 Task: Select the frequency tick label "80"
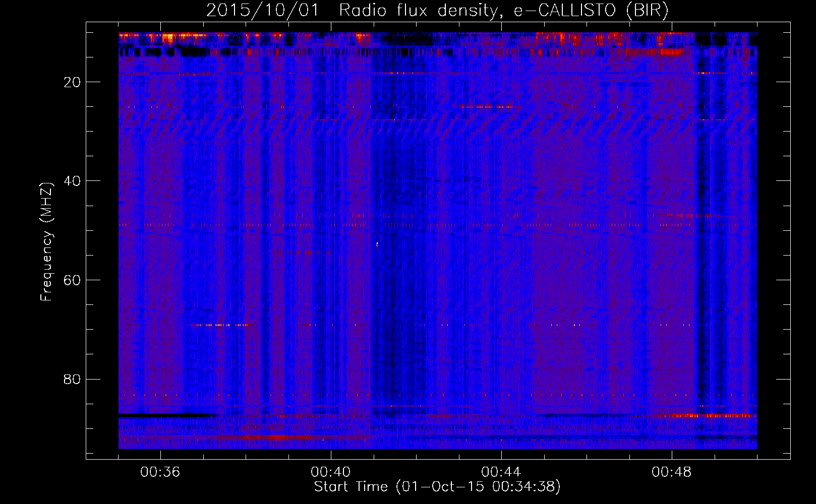[72, 379]
